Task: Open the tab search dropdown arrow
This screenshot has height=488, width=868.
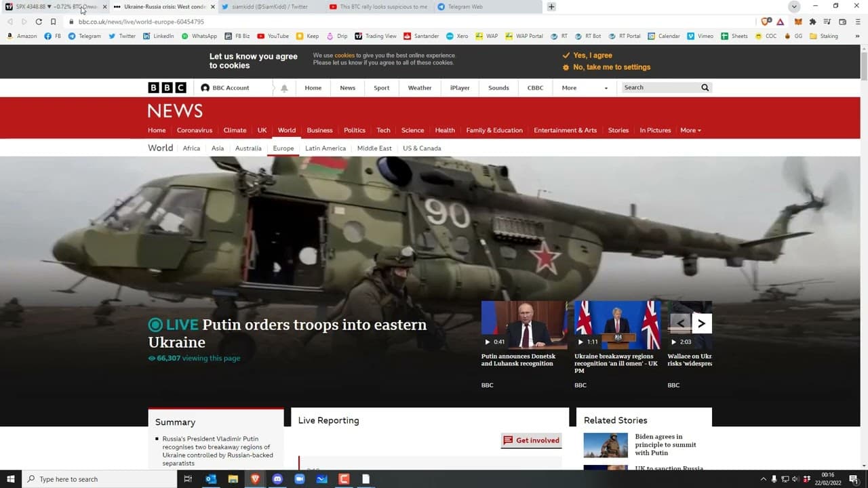Action: pyautogui.click(x=794, y=7)
